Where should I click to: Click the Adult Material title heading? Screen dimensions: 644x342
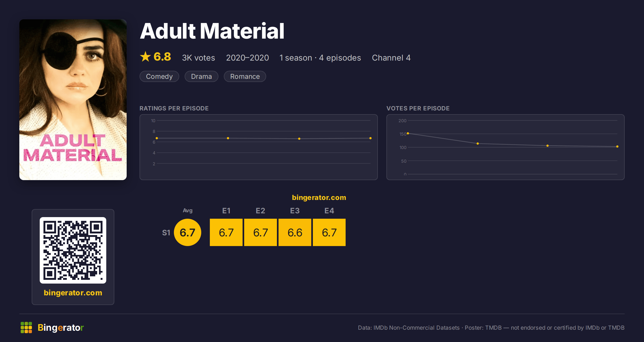pyautogui.click(x=212, y=31)
